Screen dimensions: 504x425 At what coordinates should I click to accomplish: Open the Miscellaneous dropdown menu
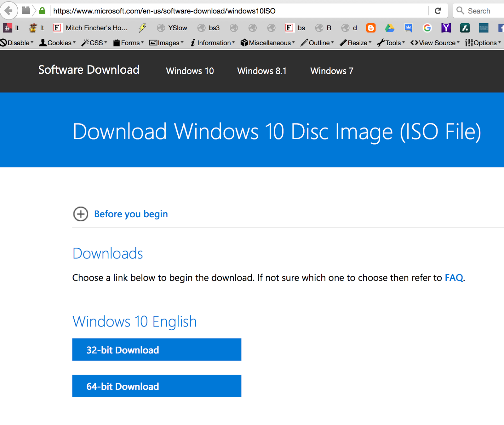[268, 43]
